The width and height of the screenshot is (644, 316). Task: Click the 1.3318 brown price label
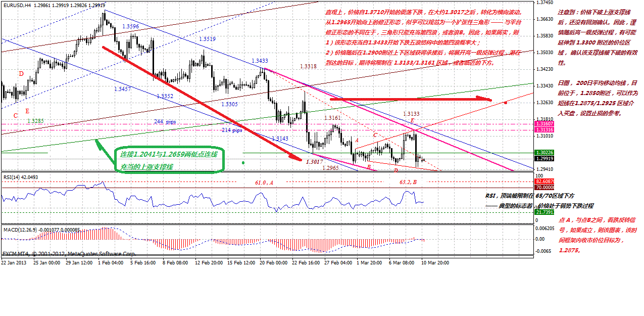point(308,66)
